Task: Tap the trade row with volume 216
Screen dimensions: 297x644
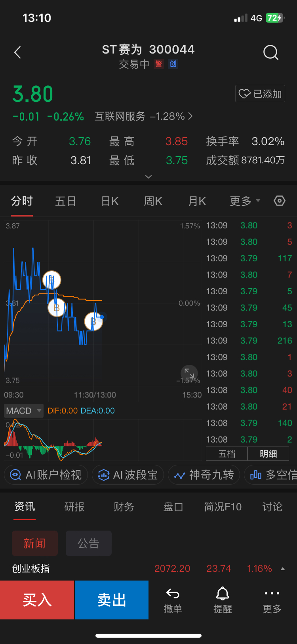Action: click(x=249, y=341)
